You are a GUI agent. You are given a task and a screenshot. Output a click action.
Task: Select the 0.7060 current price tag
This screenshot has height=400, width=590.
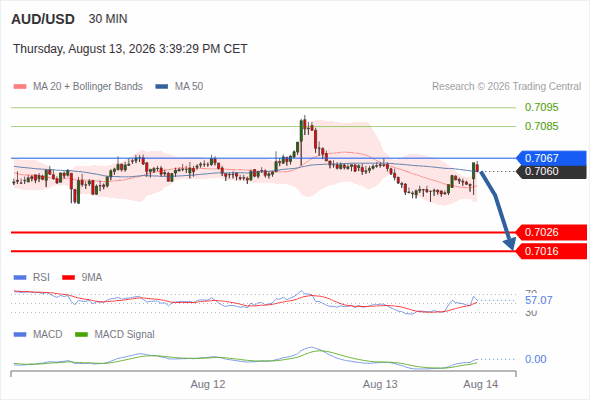click(x=551, y=172)
